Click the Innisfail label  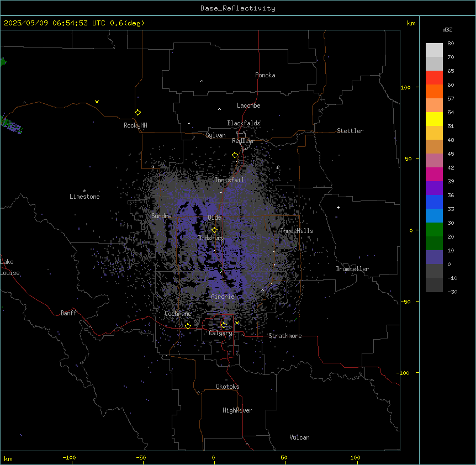[x=229, y=180]
